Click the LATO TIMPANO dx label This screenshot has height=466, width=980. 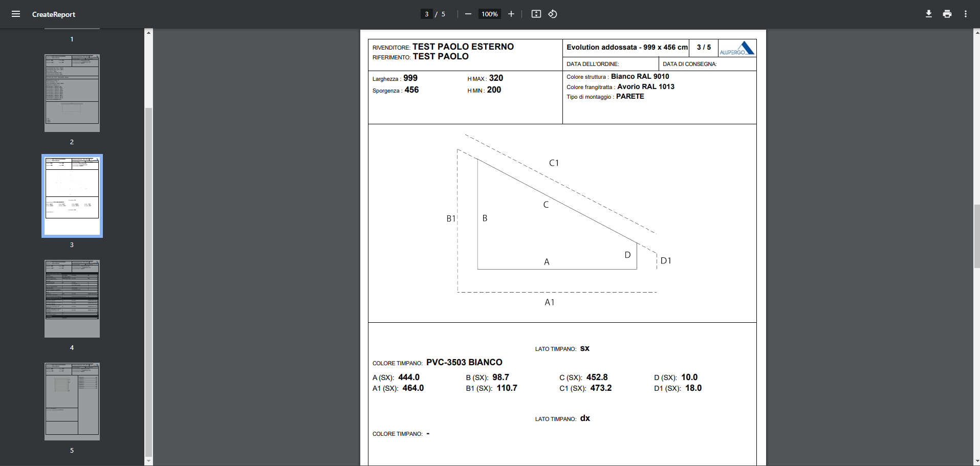click(562, 418)
